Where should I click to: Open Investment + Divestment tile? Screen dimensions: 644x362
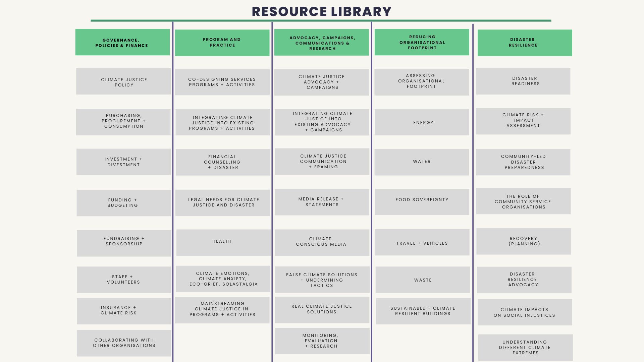[x=124, y=162]
